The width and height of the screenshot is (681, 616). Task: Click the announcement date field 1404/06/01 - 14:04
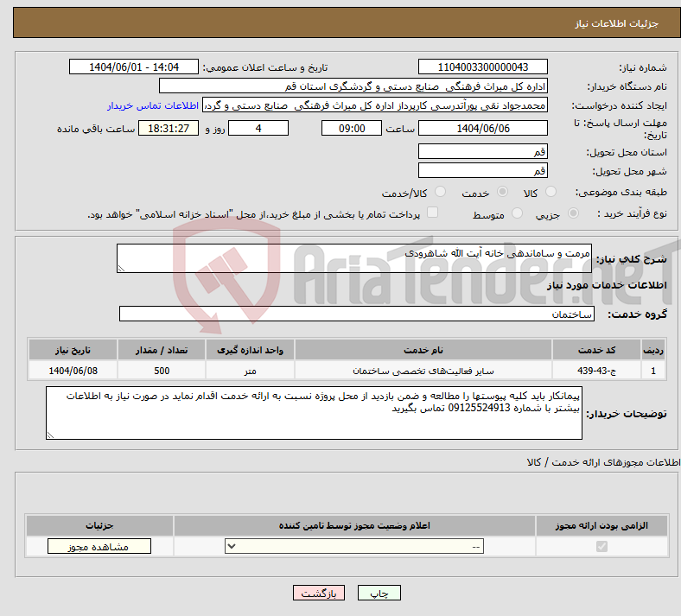134,67
